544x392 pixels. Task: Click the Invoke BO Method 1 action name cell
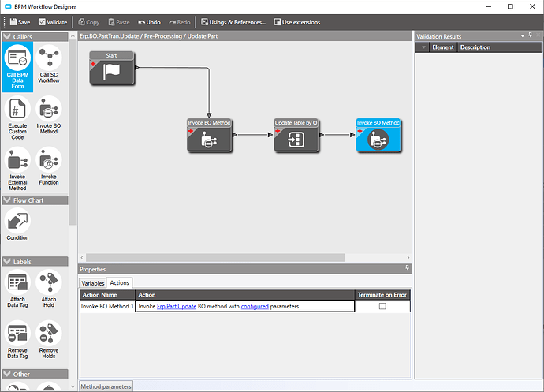click(x=107, y=306)
